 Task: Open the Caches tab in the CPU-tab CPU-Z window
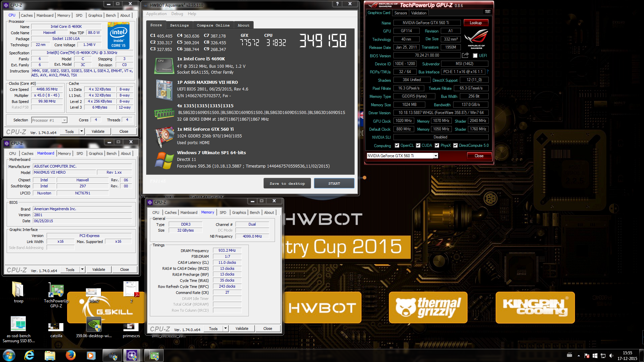26,15
